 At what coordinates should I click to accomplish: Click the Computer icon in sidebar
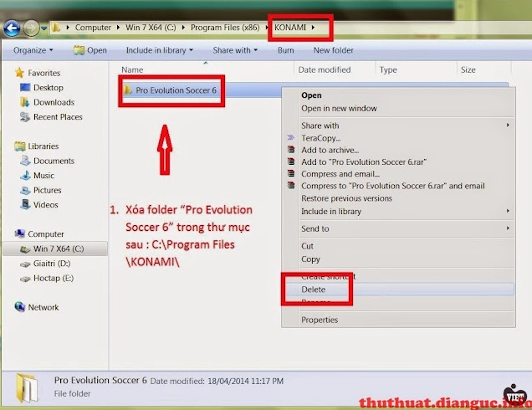[20, 233]
